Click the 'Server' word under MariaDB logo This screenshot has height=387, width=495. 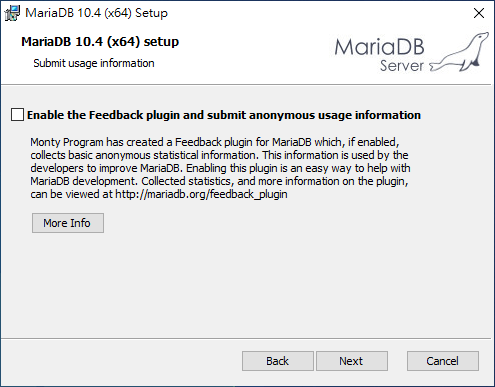tap(402, 65)
